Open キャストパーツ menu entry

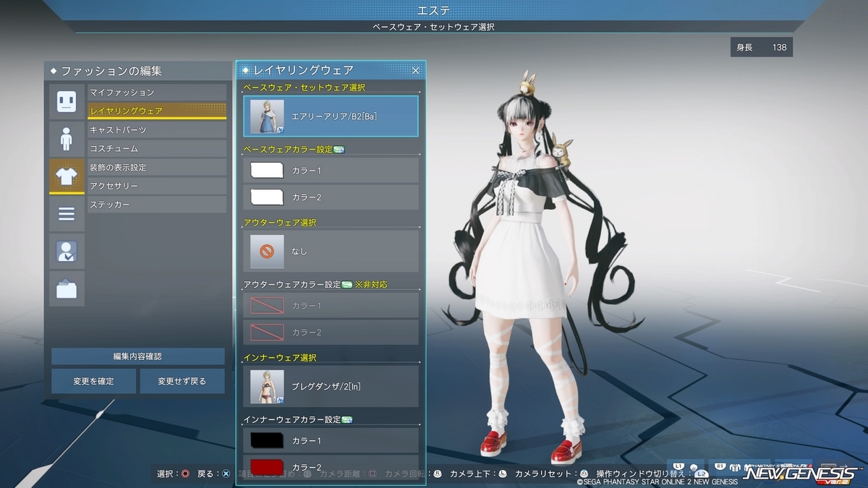(157, 130)
